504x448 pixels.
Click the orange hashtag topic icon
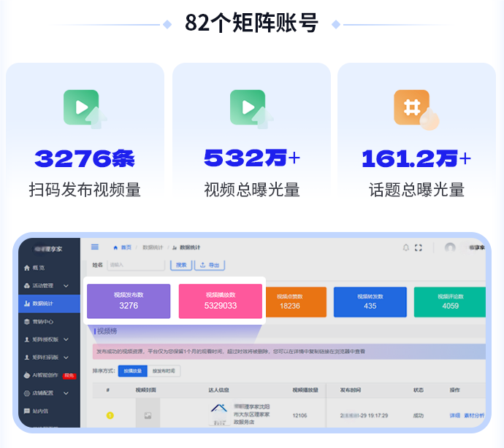tap(411, 107)
